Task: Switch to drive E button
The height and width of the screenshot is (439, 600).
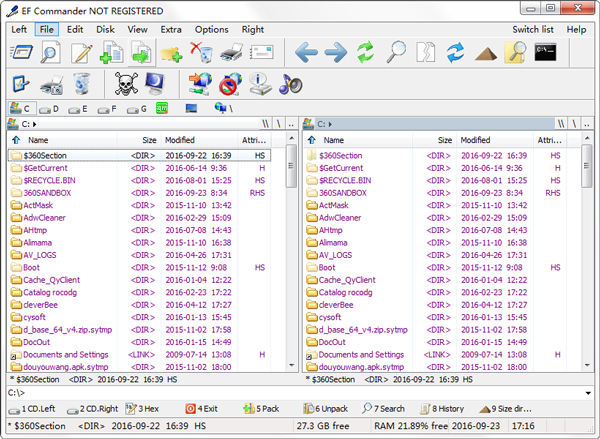Action: coord(78,109)
